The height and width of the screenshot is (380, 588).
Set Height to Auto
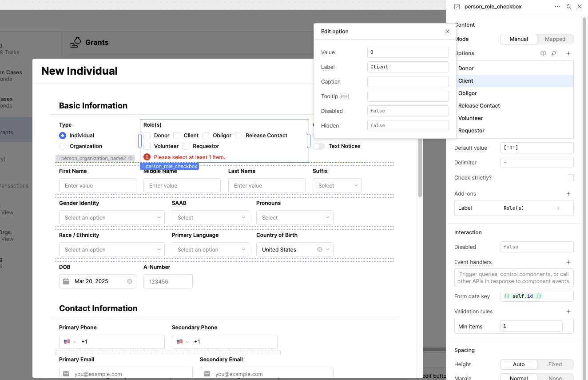coord(519,364)
